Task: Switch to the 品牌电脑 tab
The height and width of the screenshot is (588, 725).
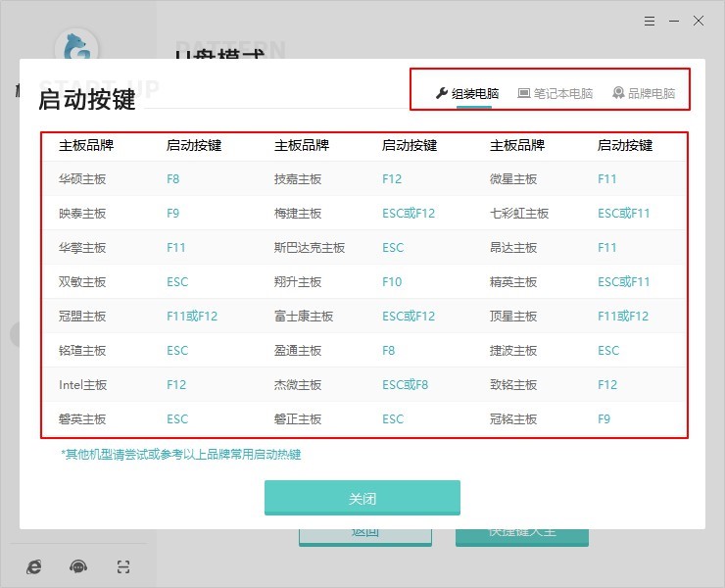Action: 644,94
